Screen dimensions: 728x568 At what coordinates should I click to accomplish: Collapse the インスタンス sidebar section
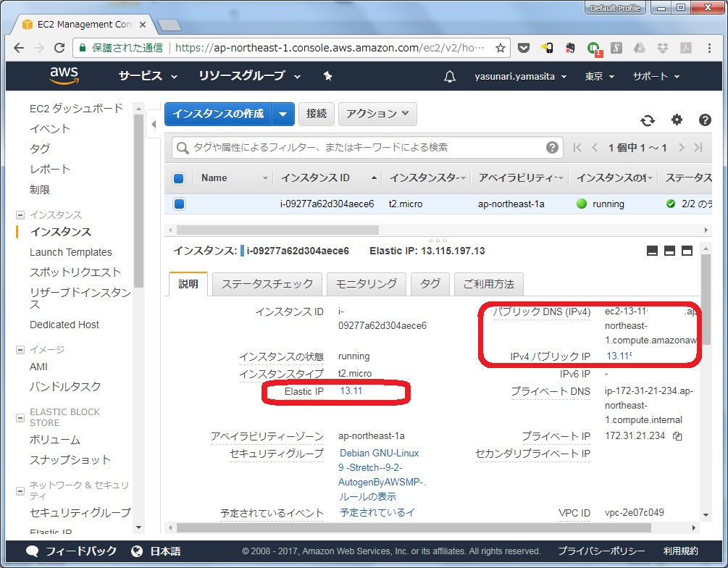click(x=20, y=215)
